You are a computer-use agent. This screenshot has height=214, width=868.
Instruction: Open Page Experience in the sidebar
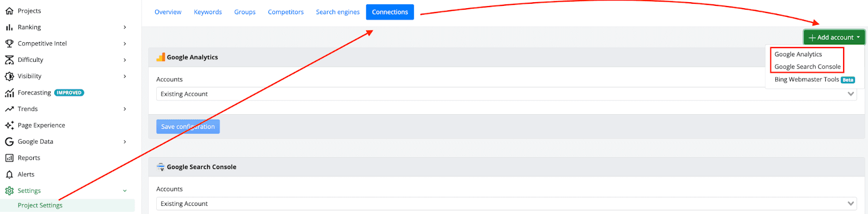(x=41, y=125)
